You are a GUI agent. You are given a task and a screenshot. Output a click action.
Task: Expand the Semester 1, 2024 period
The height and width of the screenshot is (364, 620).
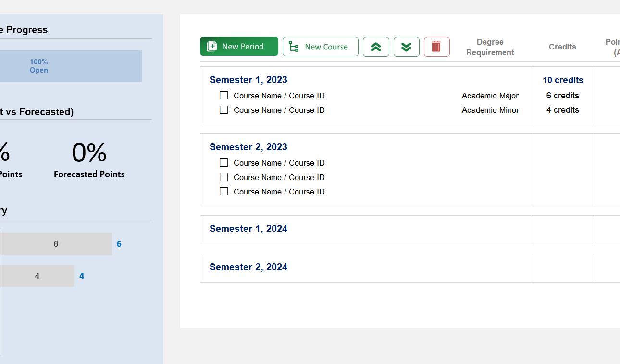pos(248,229)
